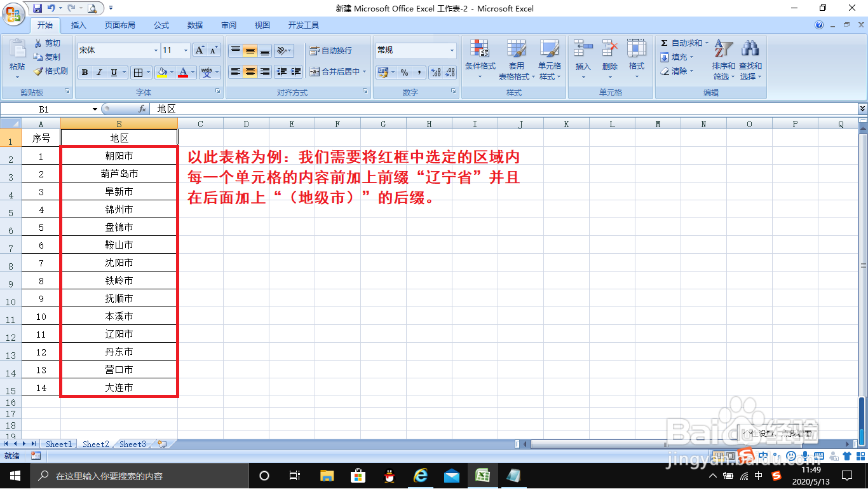Click the red font color A
Image resolution: width=868 pixels, height=489 pixels.
[x=184, y=72]
